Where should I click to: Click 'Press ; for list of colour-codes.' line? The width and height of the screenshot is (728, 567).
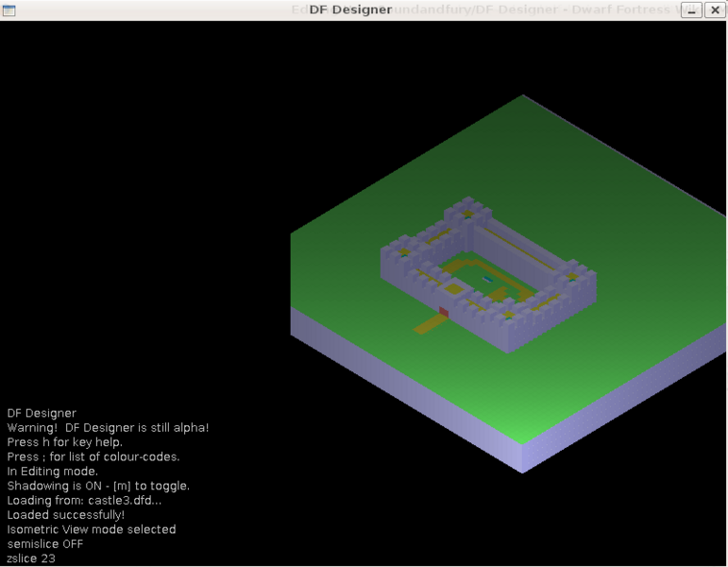pyautogui.click(x=93, y=456)
